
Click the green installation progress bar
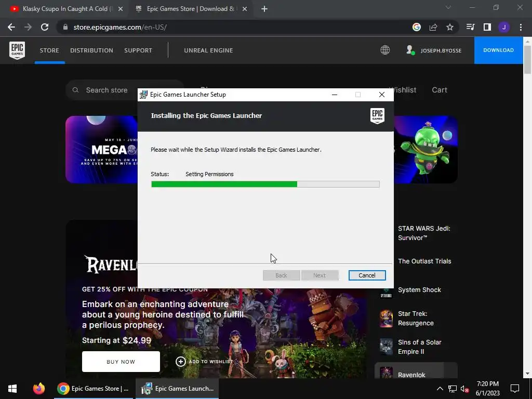click(x=224, y=184)
